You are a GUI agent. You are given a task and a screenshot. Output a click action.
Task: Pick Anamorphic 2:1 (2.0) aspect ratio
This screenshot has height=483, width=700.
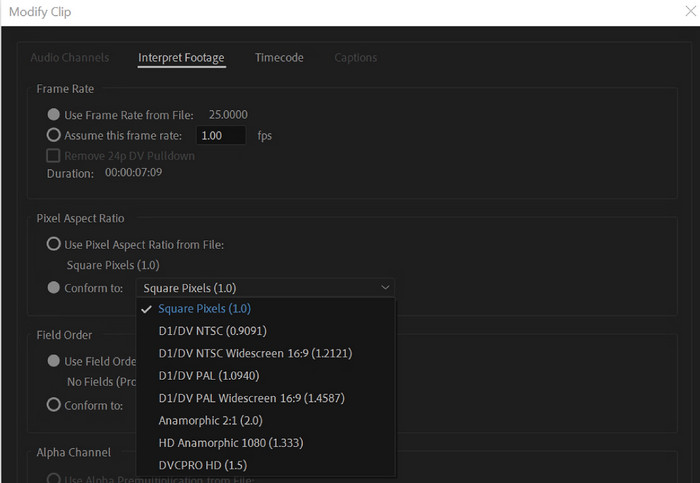click(x=211, y=420)
